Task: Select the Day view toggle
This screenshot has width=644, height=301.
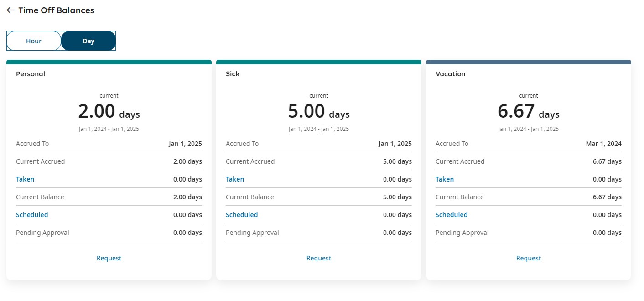Action: click(88, 41)
